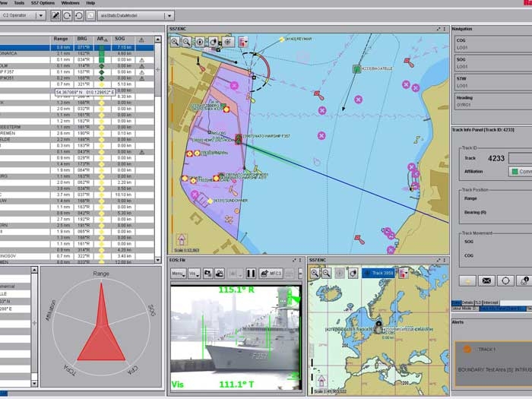Select the SEESTERM track row
This screenshot has height=399, width=532.
click(77, 127)
